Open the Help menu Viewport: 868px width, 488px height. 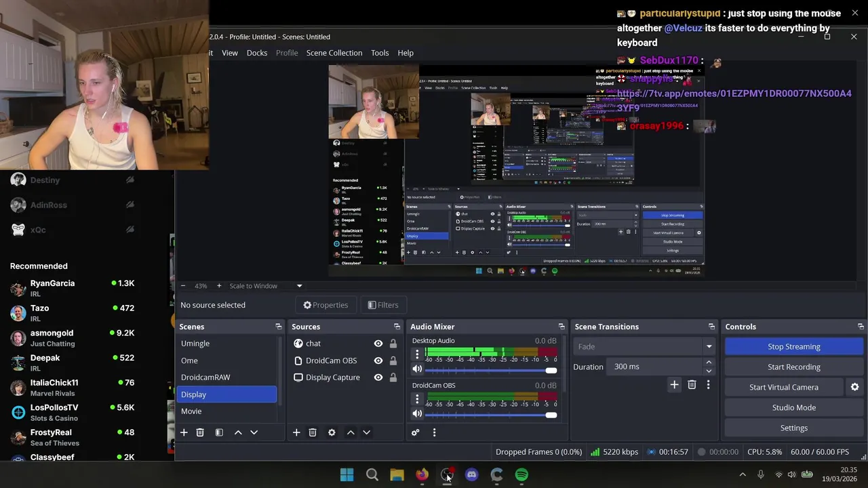coord(406,53)
